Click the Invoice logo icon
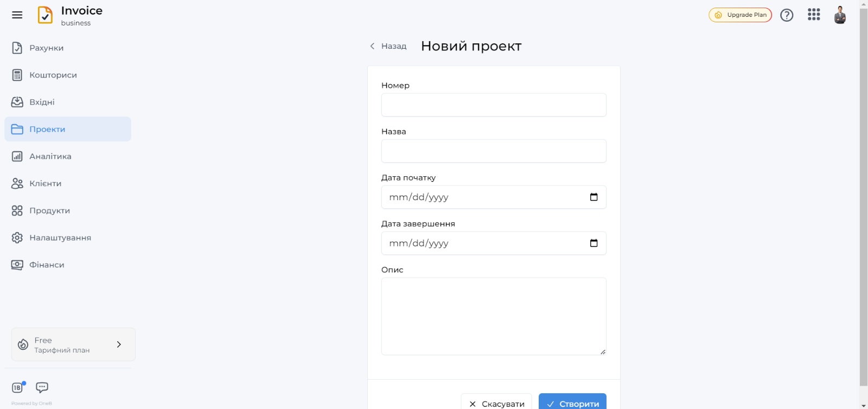 pos(45,15)
